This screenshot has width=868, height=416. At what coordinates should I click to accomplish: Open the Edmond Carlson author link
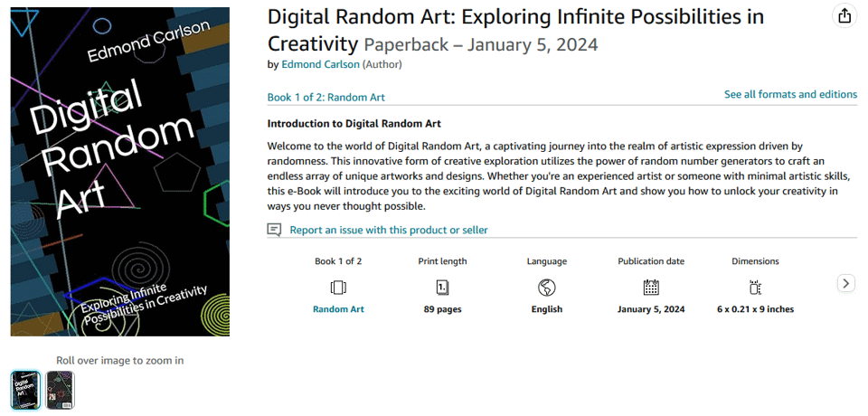(320, 64)
